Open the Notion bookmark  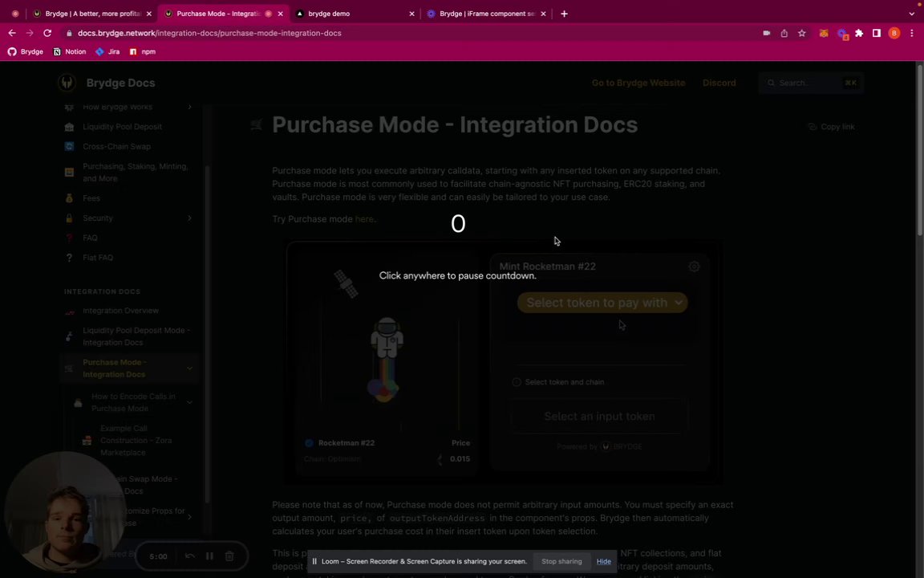click(70, 52)
